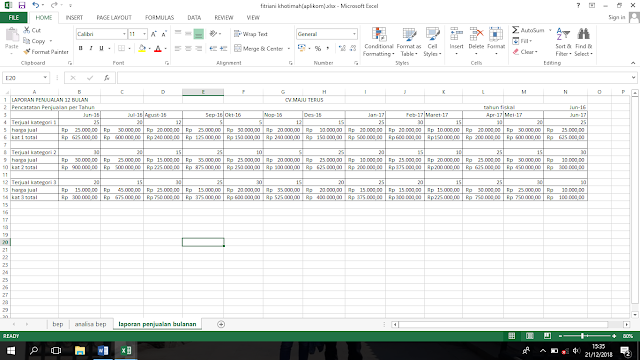Click the Percent Style button
This screenshot has width=640, height=360.
point(318,49)
